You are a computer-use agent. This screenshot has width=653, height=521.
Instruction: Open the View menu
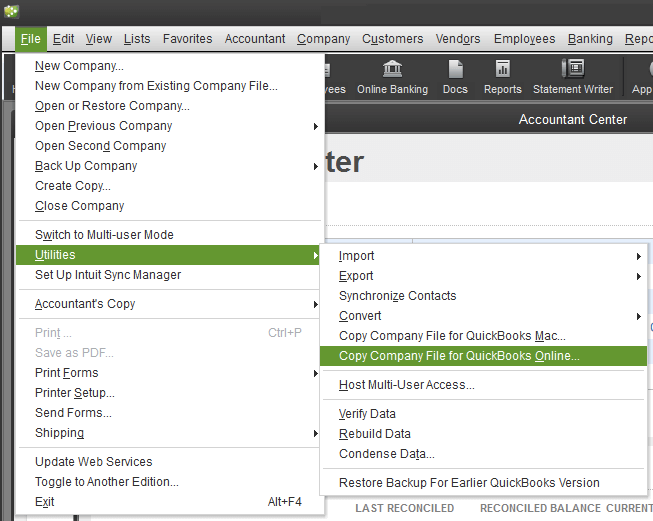click(99, 39)
